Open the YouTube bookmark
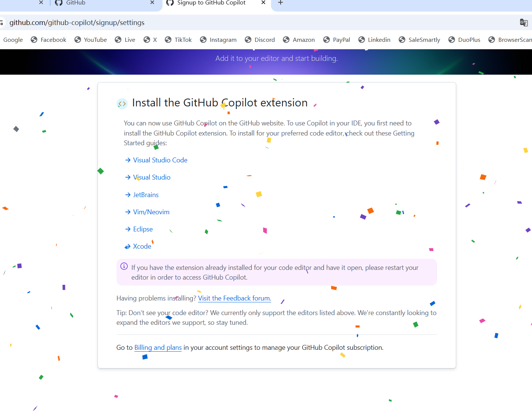This screenshot has height=411, width=532. point(91,40)
